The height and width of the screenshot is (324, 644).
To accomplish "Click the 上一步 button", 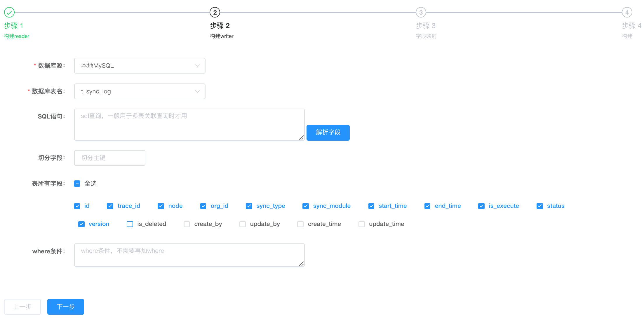I will [x=22, y=307].
